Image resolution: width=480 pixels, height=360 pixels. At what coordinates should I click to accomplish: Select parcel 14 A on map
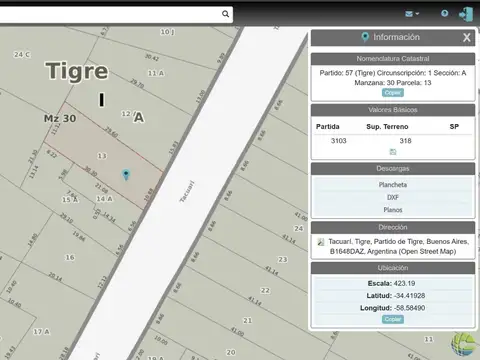(104, 199)
